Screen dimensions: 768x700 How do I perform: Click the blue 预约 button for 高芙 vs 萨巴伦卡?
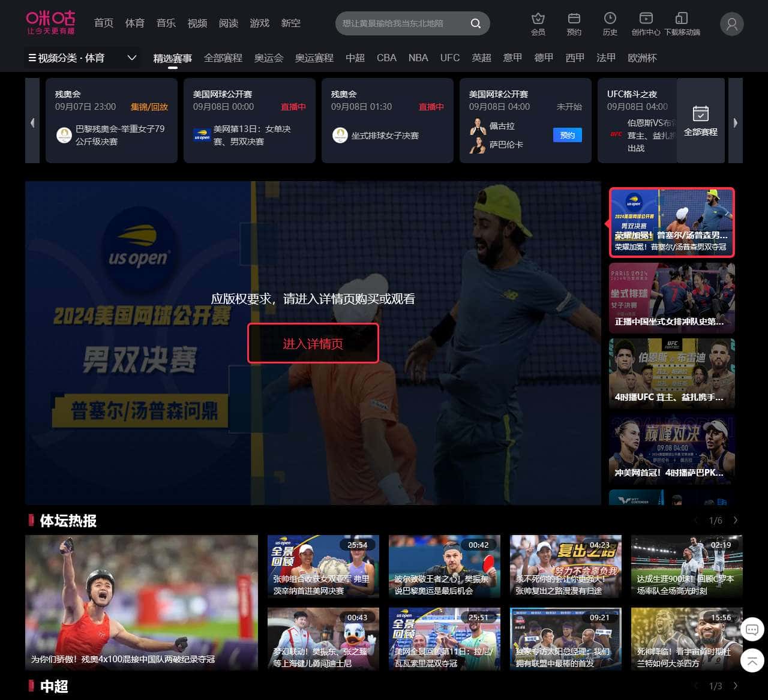pyautogui.click(x=568, y=136)
